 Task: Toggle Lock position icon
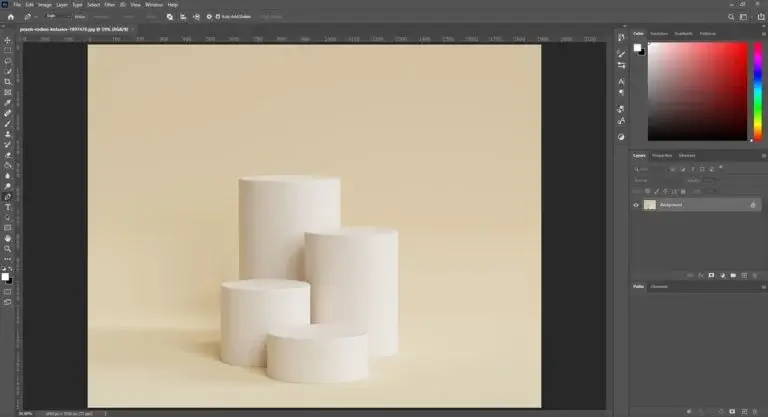pos(666,192)
